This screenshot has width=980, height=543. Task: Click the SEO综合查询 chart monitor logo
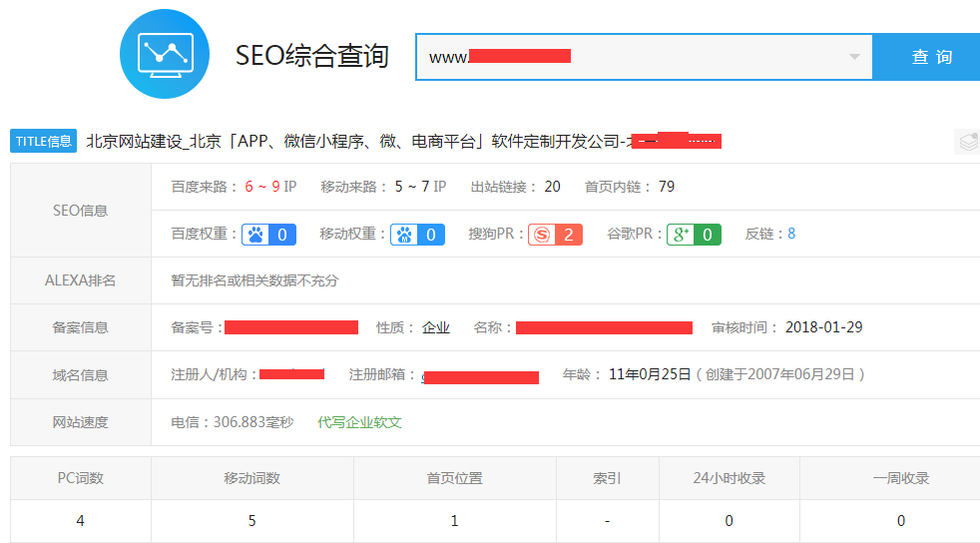click(x=165, y=54)
